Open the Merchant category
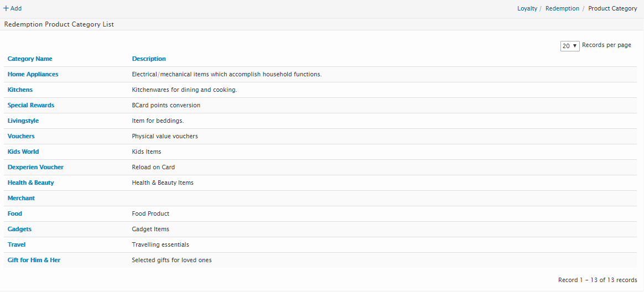 [x=21, y=198]
